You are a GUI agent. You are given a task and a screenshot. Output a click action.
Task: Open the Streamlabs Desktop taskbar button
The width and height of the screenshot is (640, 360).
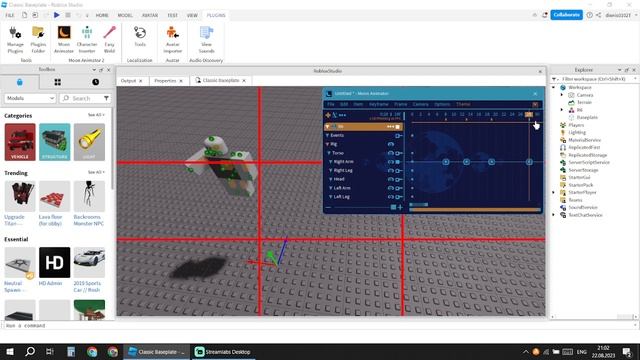click(223, 351)
